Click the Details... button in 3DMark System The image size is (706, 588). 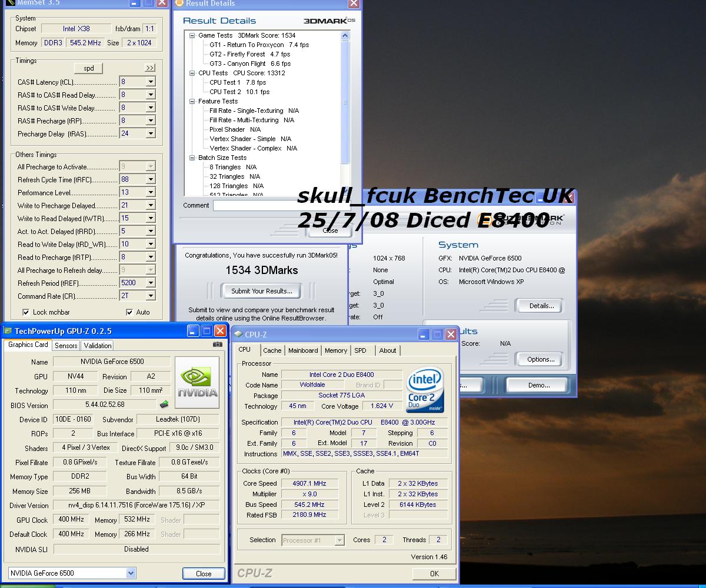tap(541, 306)
